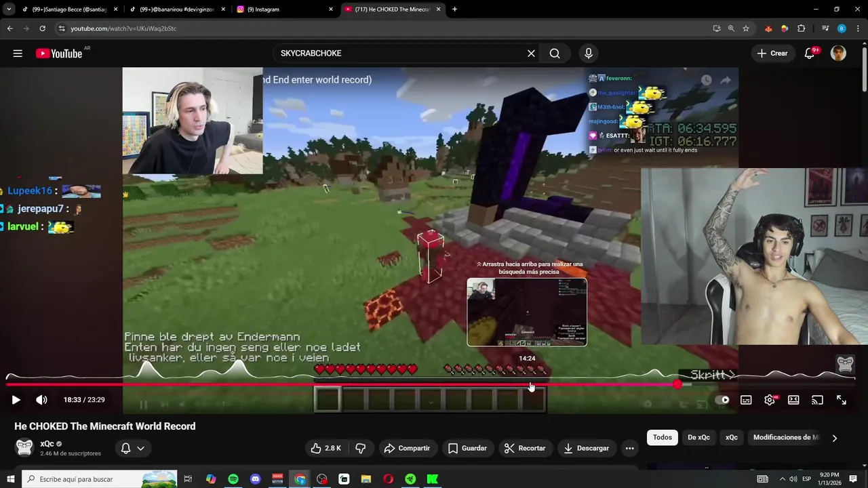868x488 pixels.
Task: Click Watch later clock in the video
Action: click(x=707, y=80)
